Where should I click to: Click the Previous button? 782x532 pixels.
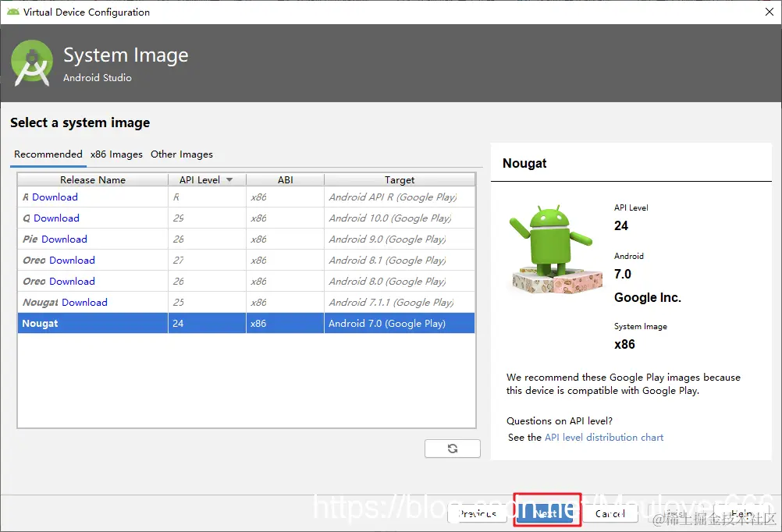pyautogui.click(x=478, y=513)
